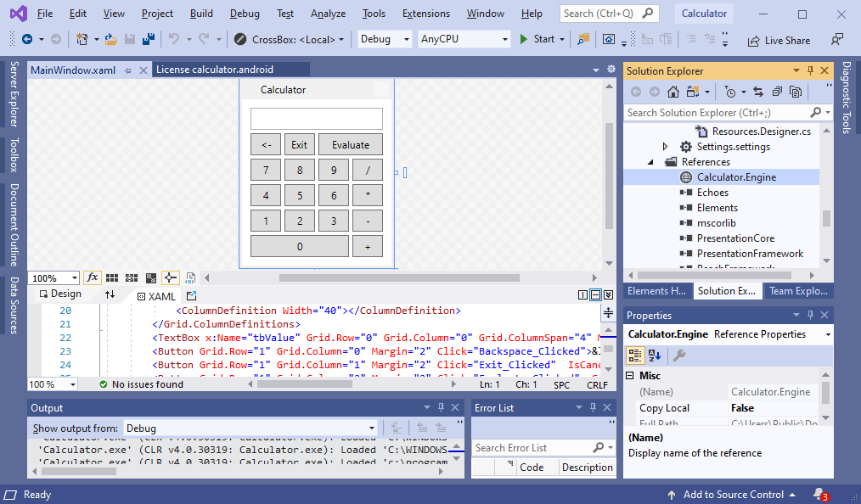Open the Build menu

(x=201, y=14)
